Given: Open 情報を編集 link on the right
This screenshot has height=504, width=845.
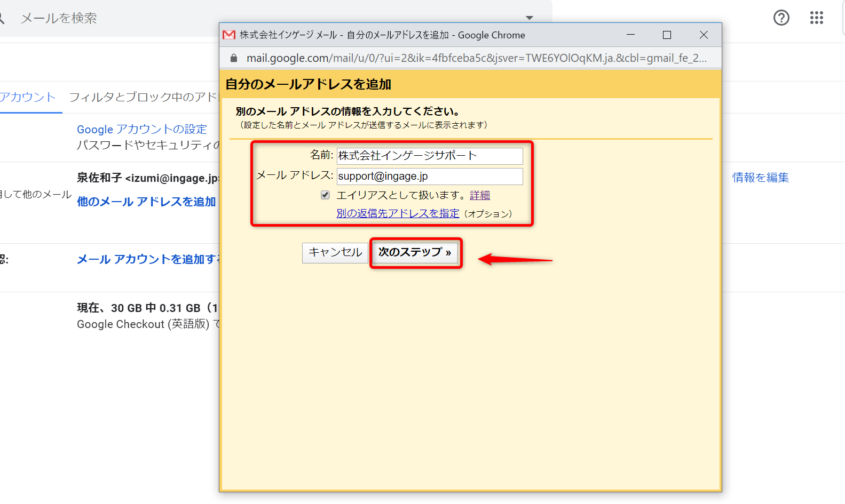Looking at the screenshot, I should pos(760,178).
